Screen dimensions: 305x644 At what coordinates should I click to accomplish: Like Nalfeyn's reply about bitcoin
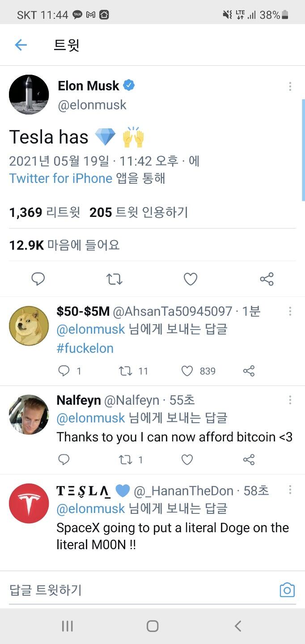tap(187, 459)
